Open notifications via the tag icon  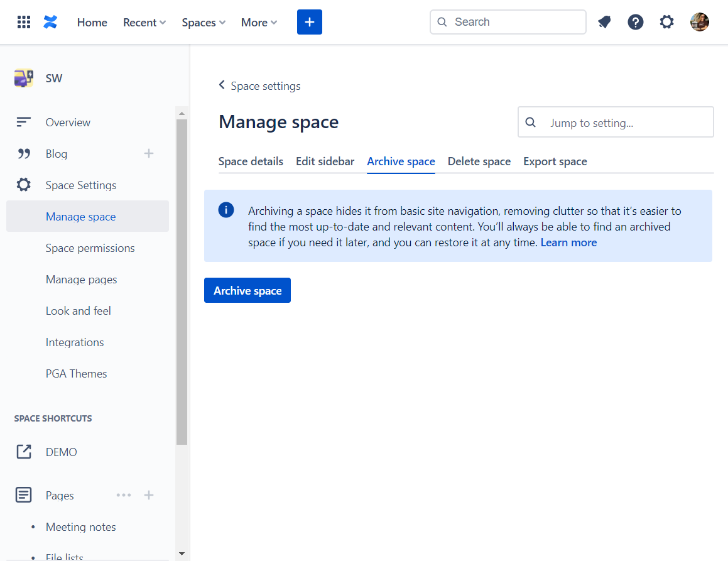604,22
